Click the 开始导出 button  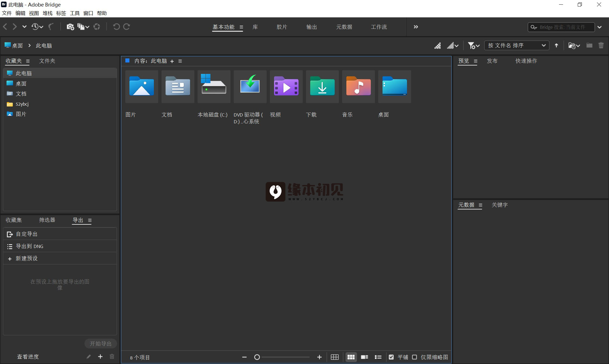pos(101,343)
